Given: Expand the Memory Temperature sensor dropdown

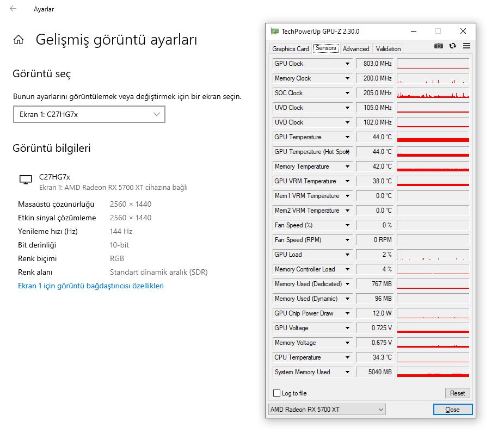Looking at the screenshot, I should 347,166.
